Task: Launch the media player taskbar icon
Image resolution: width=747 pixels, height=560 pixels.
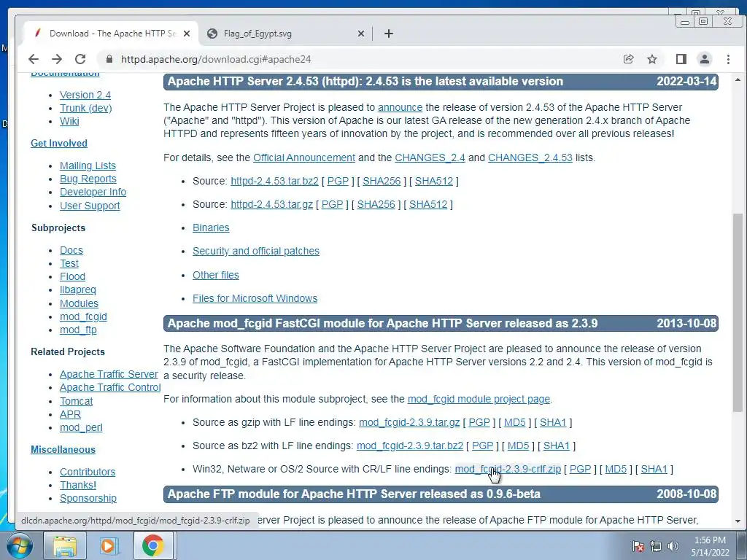Action: pyautogui.click(x=108, y=545)
